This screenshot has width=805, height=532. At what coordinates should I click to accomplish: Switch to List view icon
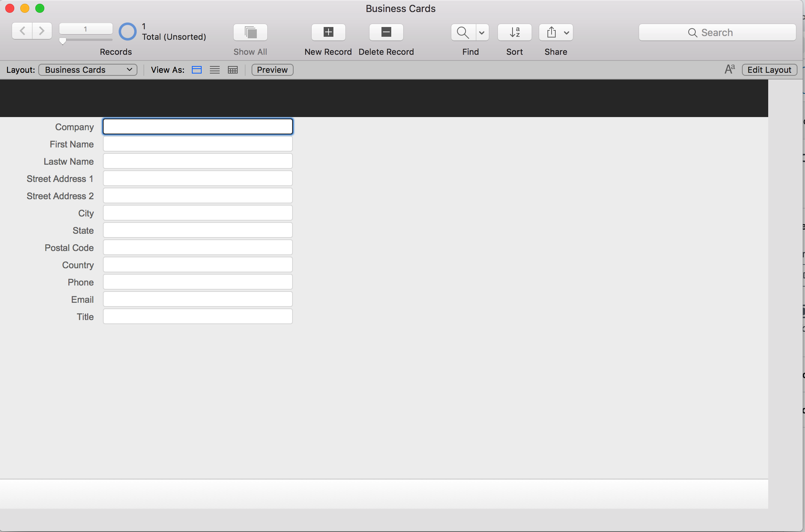tap(215, 70)
